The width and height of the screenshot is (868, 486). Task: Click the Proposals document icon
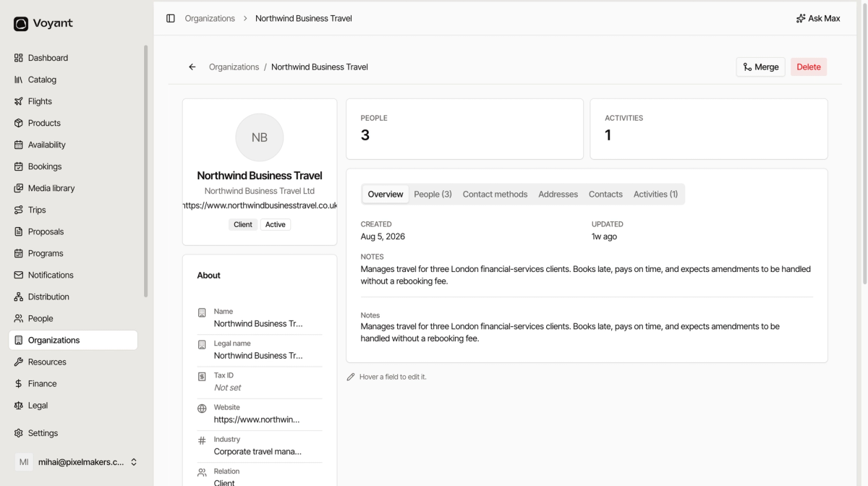19,231
